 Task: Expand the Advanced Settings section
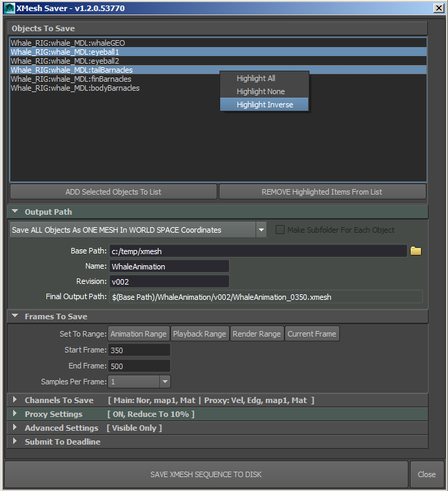pyautogui.click(x=15, y=428)
